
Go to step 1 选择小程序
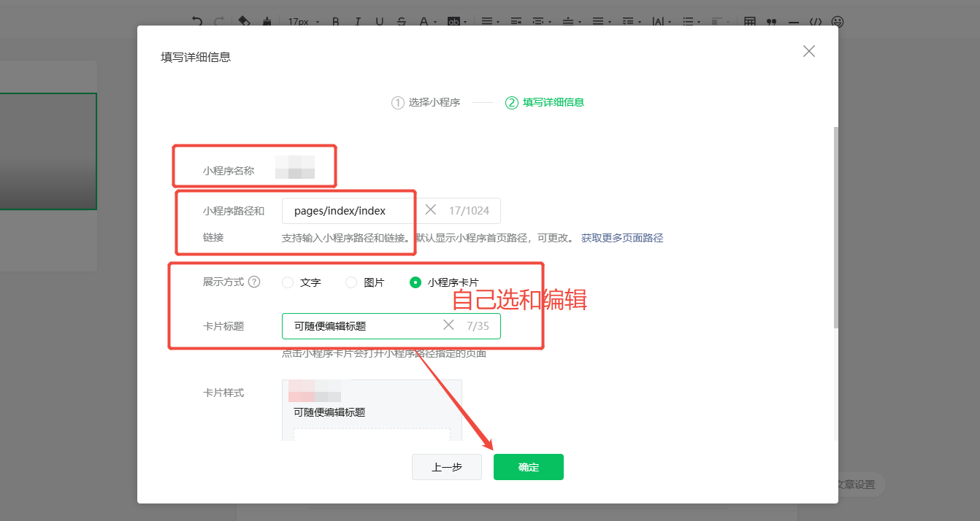[x=426, y=102]
